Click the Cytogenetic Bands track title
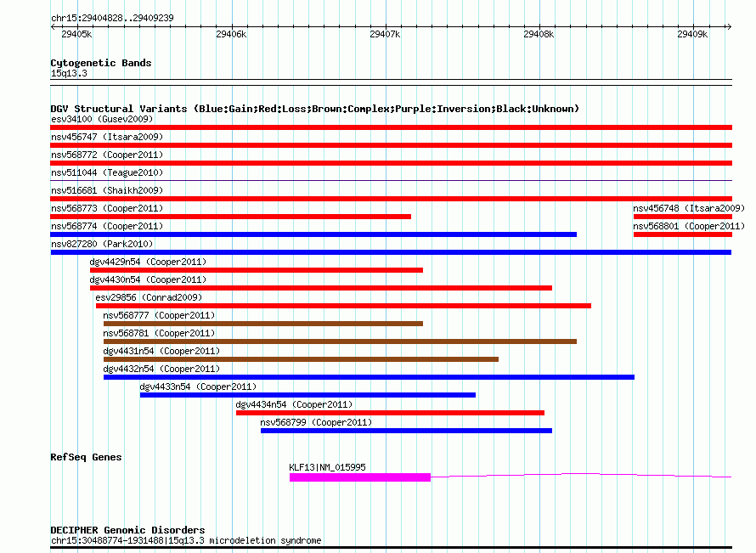 101,63
